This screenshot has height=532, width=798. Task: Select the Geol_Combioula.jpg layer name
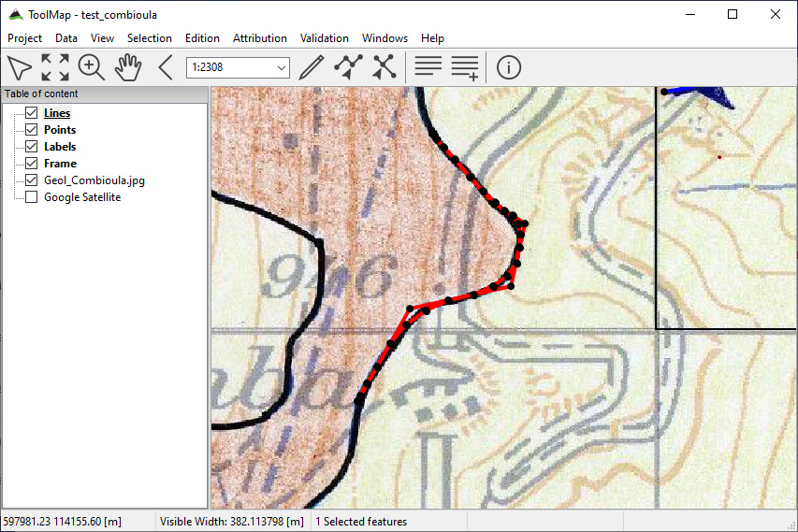(x=94, y=180)
